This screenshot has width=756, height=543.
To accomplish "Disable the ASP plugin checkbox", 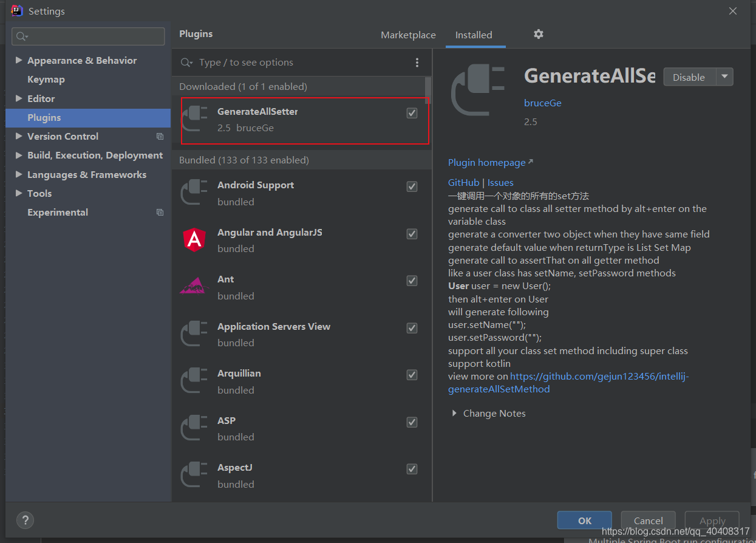I will pyautogui.click(x=412, y=422).
